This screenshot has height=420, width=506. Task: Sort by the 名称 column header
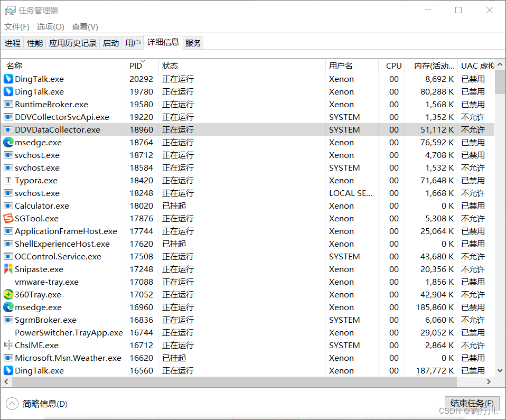click(x=63, y=66)
